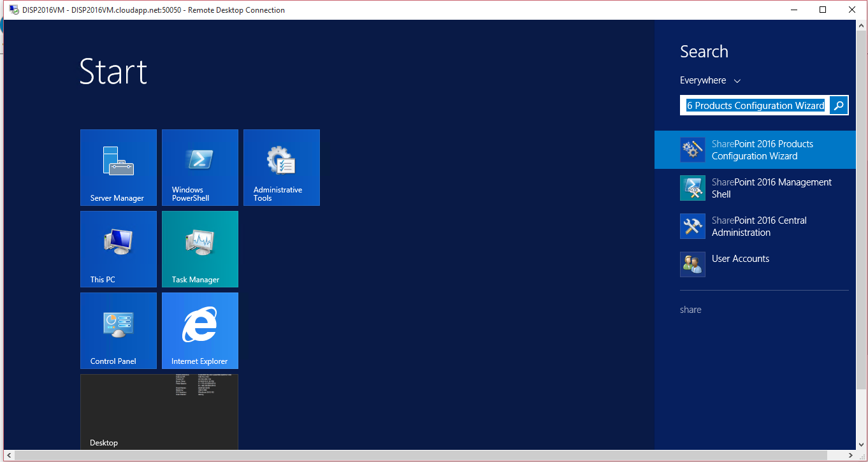Select the SharePoint 2016 Management Shell label
The width and height of the screenshot is (868, 462).
(x=772, y=188)
